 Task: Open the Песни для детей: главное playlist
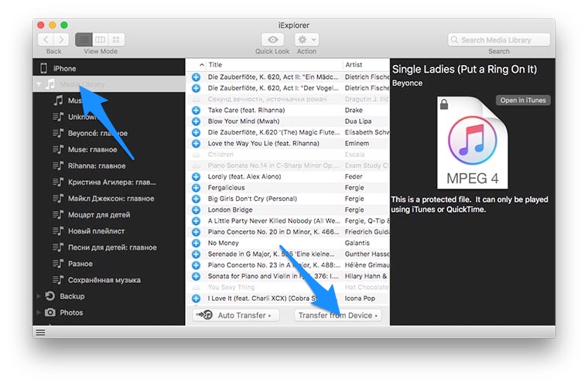click(x=109, y=247)
